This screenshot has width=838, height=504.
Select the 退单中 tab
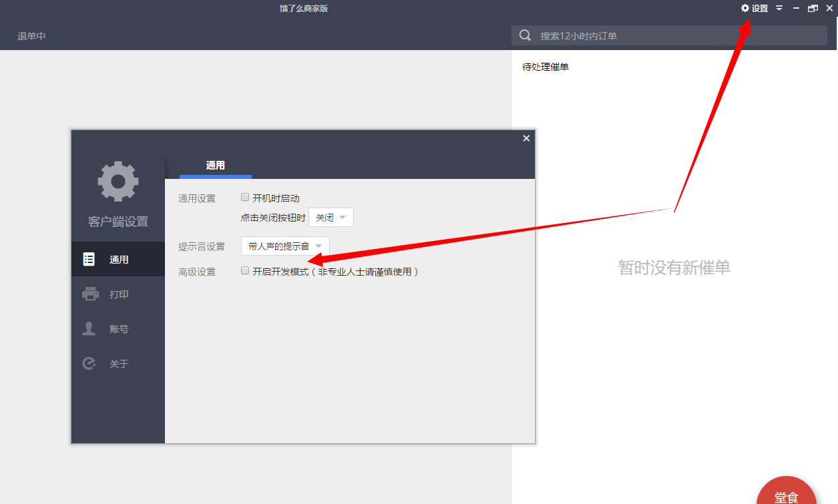[x=31, y=36]
